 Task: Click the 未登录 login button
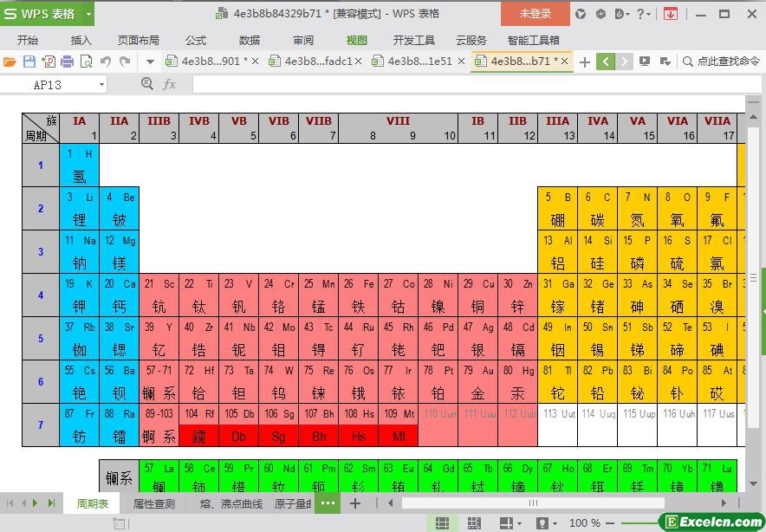[x=535, y=14]
